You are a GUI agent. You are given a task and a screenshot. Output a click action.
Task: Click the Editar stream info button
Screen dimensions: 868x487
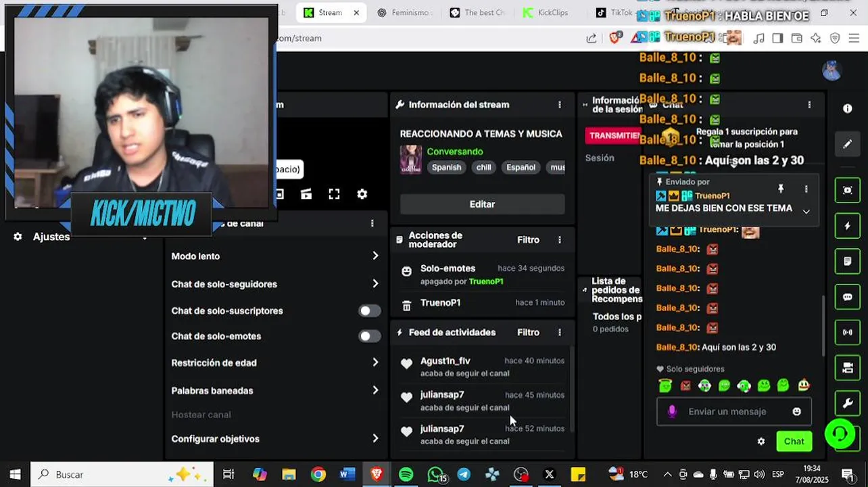(482, 204)
